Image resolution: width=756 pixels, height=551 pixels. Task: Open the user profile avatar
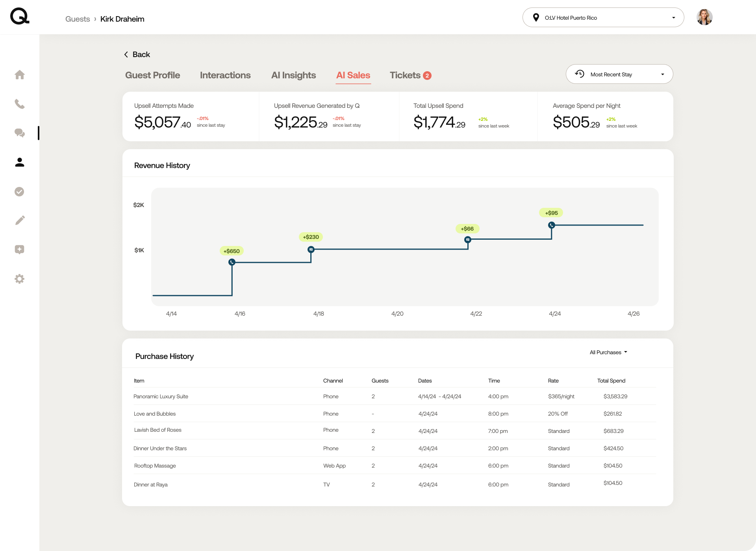pyautogui.click(x=704, y=17)
